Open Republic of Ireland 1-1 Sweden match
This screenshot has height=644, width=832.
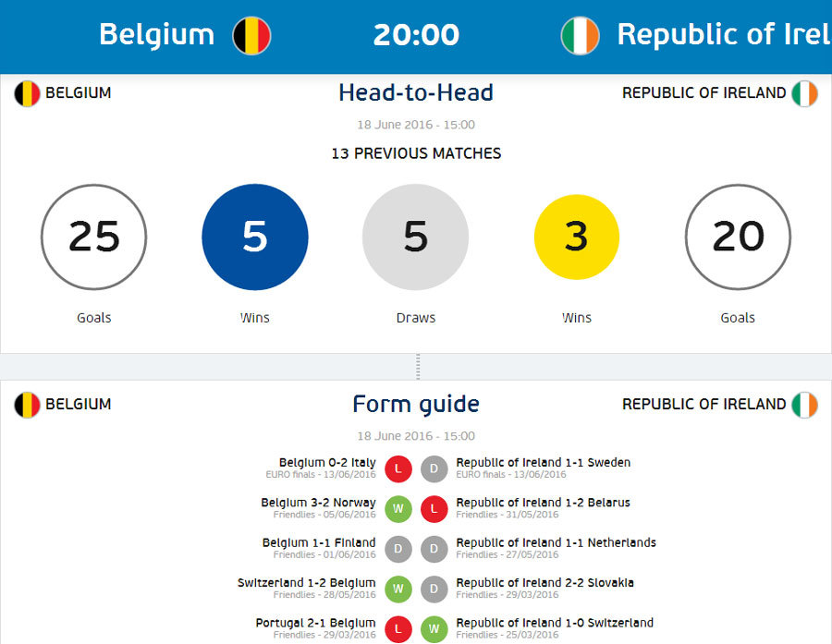click(x=543, y=463)
